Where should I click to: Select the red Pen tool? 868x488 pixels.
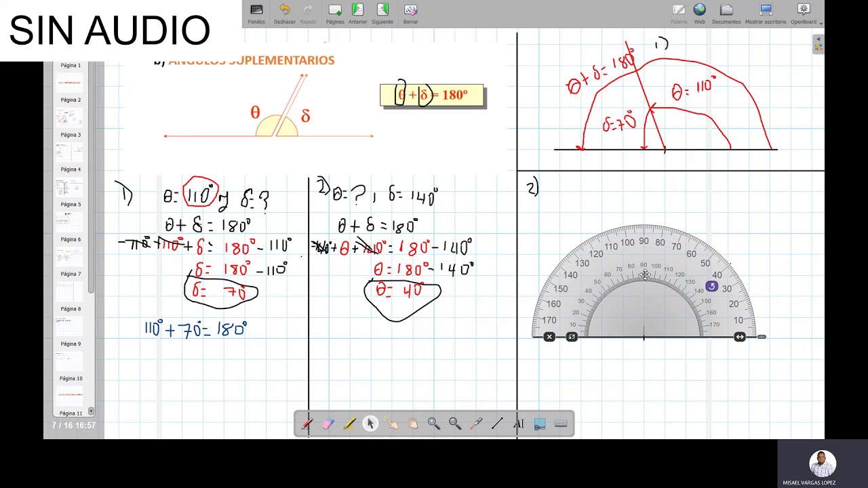pos(307,424)
